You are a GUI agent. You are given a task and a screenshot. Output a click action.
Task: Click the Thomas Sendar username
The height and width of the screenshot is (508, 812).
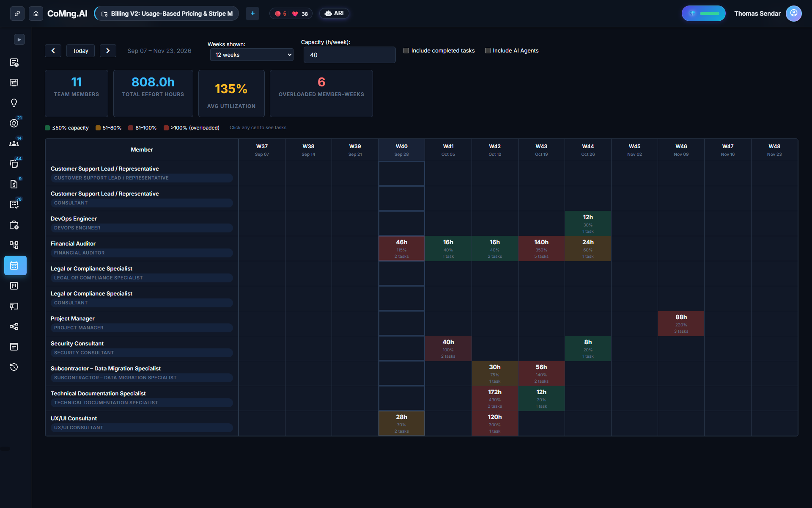pyautogui.click(x=757, y=14)
